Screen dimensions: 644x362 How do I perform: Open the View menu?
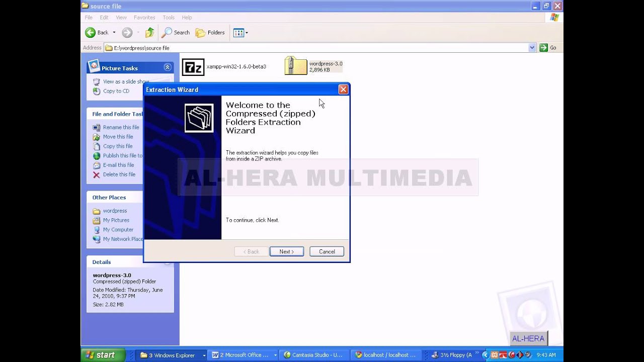(x=121, y=18)
